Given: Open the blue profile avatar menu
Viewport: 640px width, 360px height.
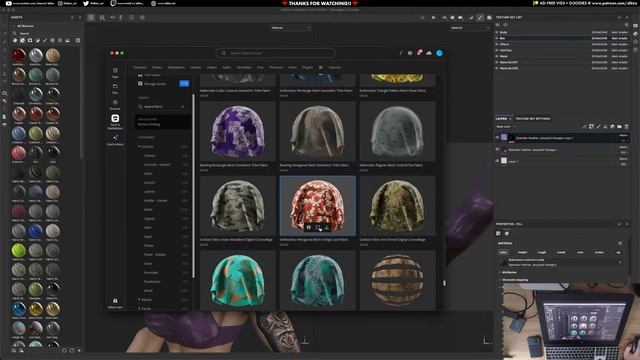Looking at the screenshot, I should click(439, 53).
